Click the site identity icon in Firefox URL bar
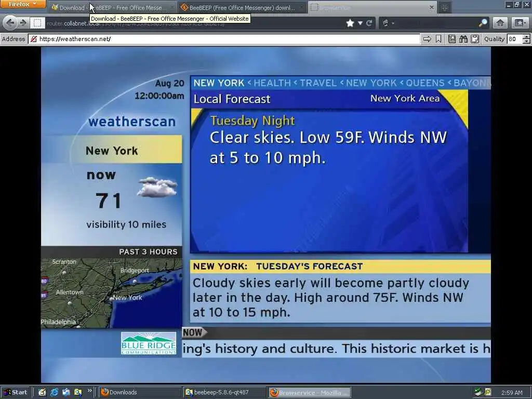Screen dimensions: 532x399 click(37, 23)
